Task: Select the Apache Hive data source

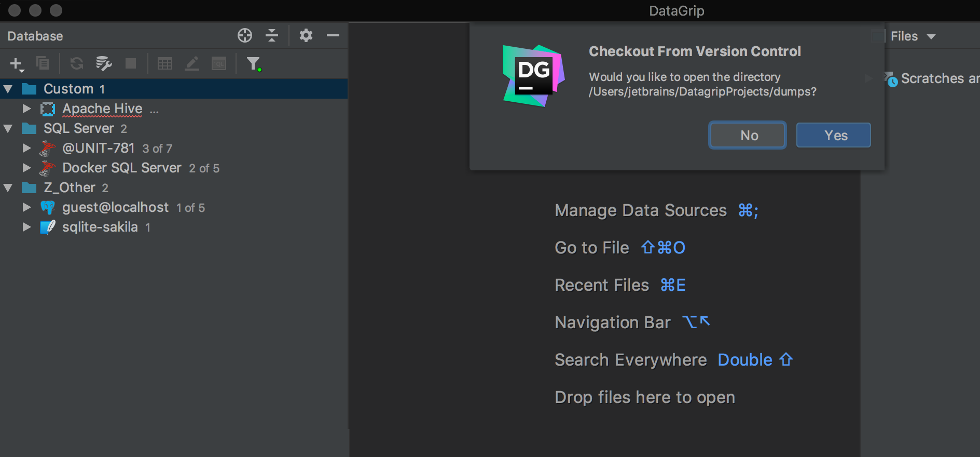Action: (x=102, y=109)
